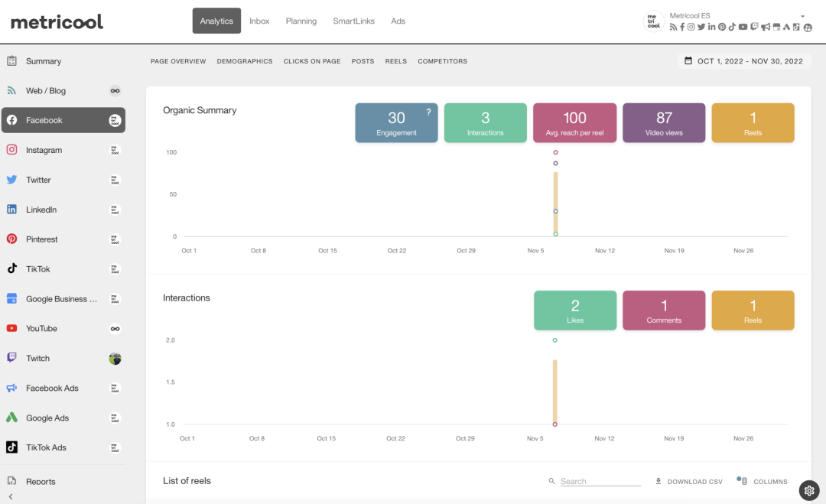Click the Engagement help question mark
The image size is (826, 504).
coord(428,112)
